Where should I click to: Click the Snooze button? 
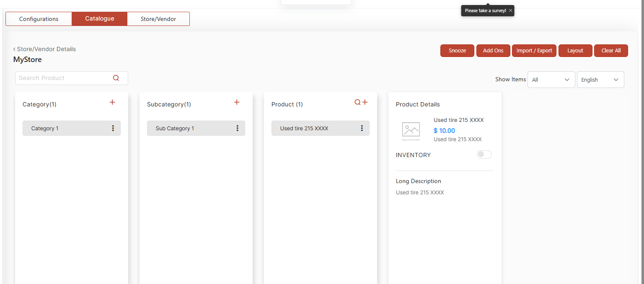tap(457, 51)
